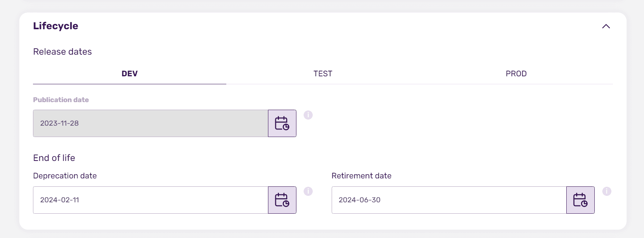Show info tooltip for Retirement date
Screen dimensions: 644x238
tap(607, 191)
